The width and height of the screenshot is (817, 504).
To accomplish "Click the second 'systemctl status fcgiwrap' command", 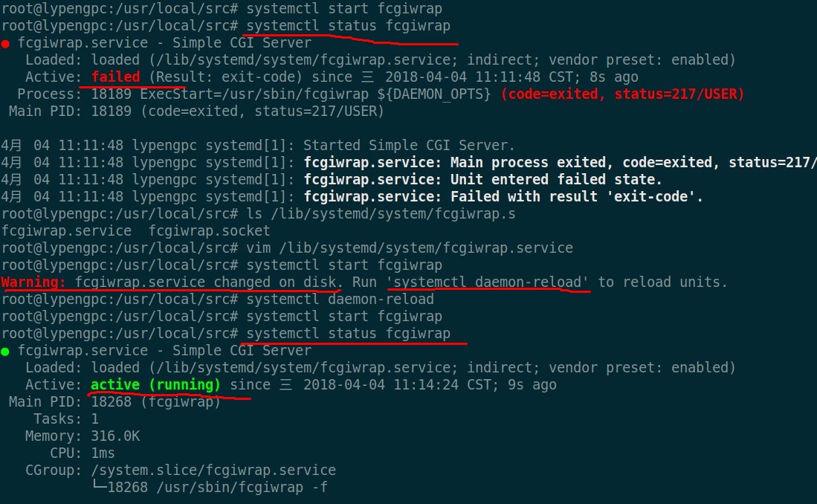I will click(348, 334).
